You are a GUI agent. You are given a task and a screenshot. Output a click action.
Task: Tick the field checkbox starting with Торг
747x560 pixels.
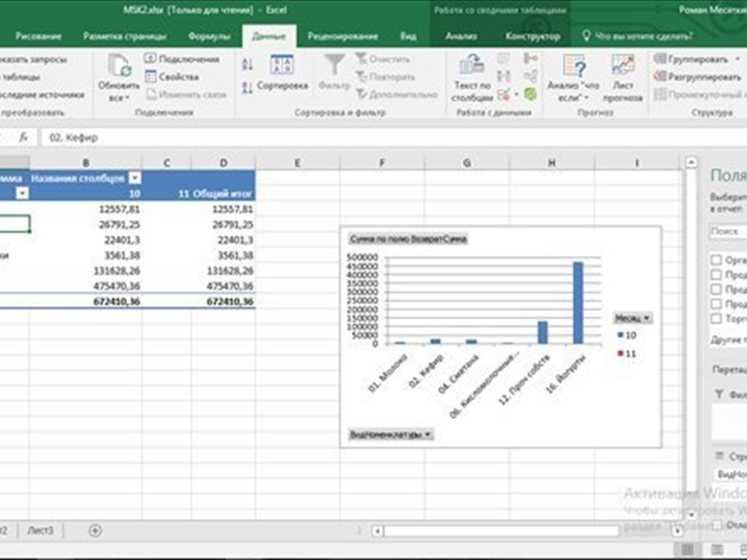pos(716,318)
